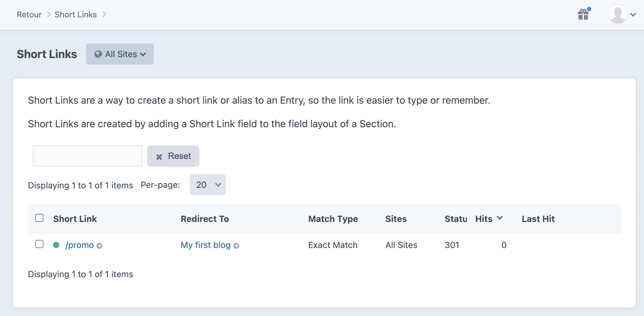
Task: Click the X icon on Reset button
Action: pos(159,157)
